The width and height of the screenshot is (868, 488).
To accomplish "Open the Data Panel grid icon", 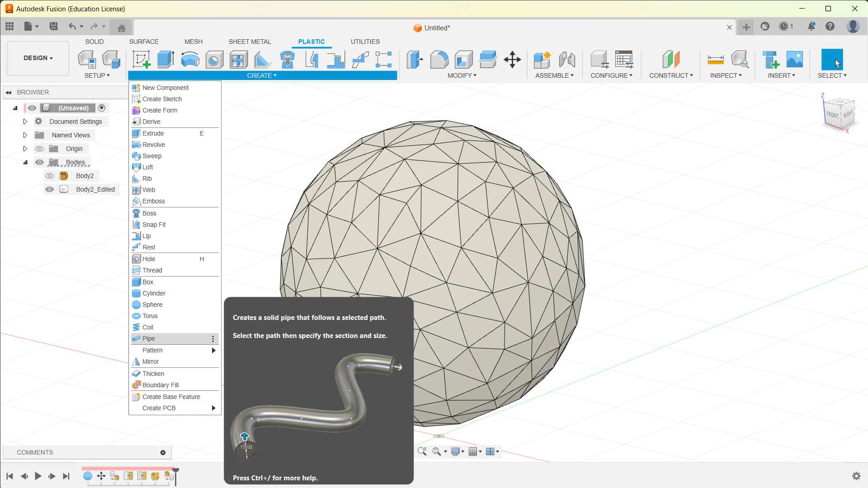I will (9, 27).
